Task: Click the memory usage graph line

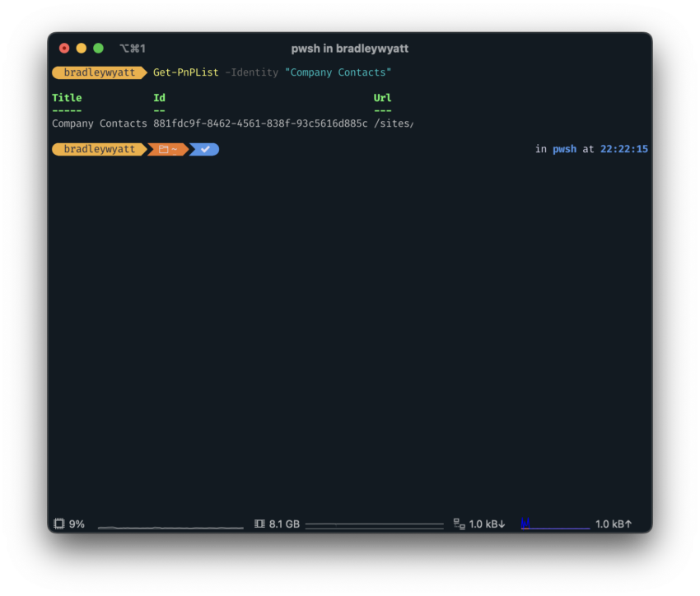Action: 374,525
